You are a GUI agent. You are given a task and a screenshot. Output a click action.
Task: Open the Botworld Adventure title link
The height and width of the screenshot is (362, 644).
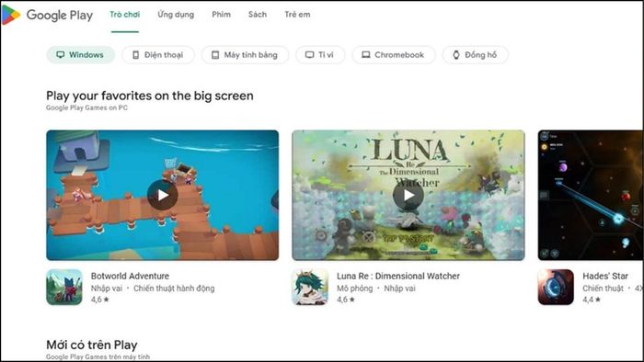coord(130,276)
